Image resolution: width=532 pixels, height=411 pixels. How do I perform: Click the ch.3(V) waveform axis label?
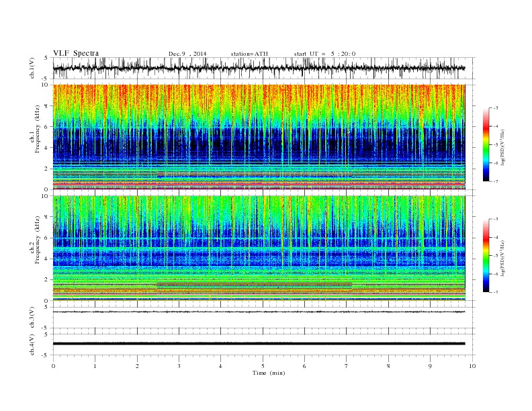[x=32, y=318]
